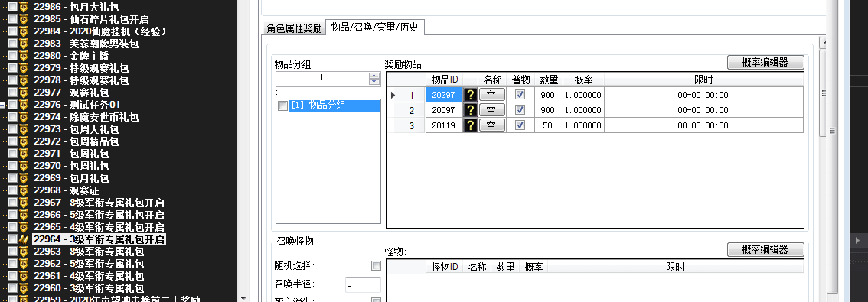Switch to the 角色属性奖励 tab
The height and width of the screenshot is (302, 868).
tap(294, 28)
